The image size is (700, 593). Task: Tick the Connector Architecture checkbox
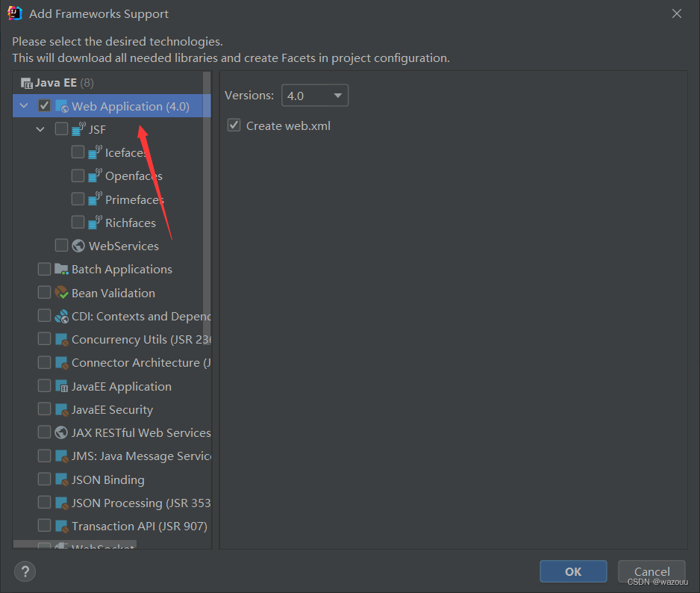[x=44, y=362]
